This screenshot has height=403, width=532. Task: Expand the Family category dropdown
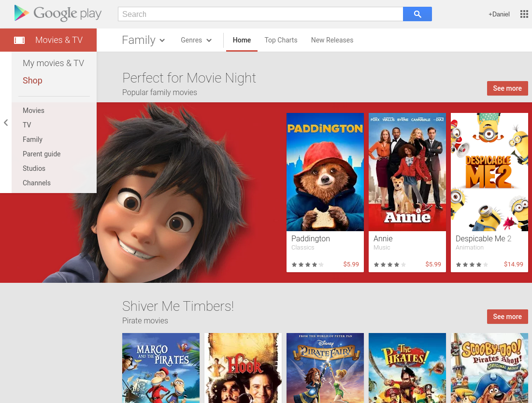(x=144, y=40)
